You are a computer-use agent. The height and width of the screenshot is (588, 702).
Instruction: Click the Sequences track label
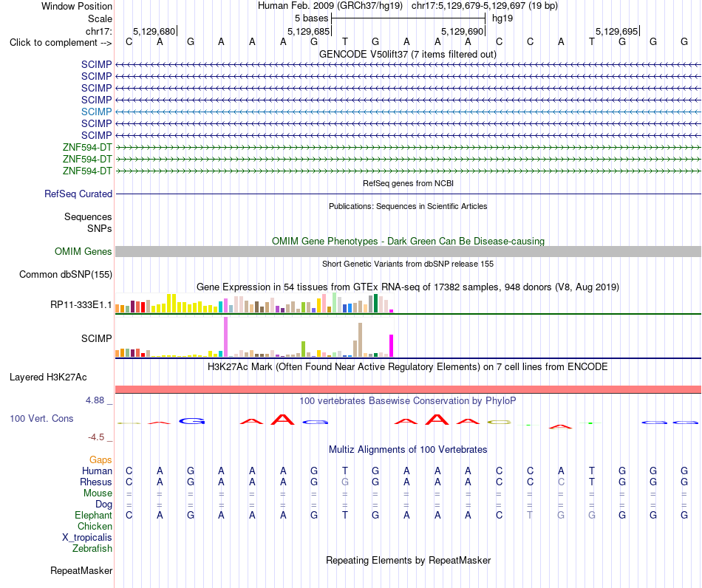(88, 216)
